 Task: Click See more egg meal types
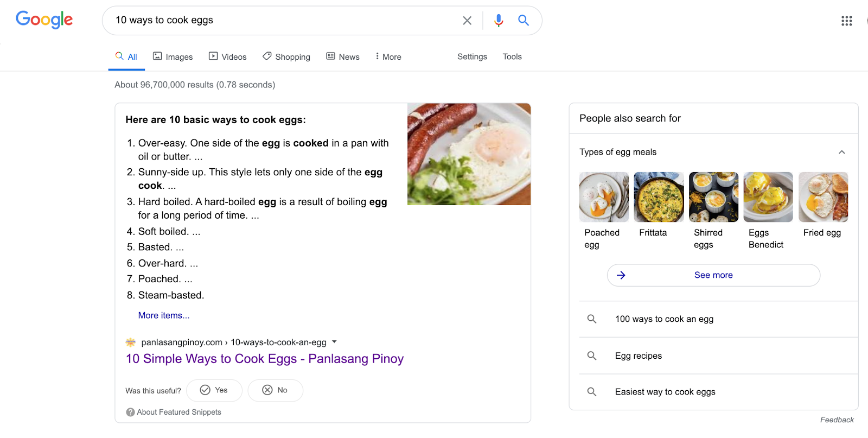point(713,275)
